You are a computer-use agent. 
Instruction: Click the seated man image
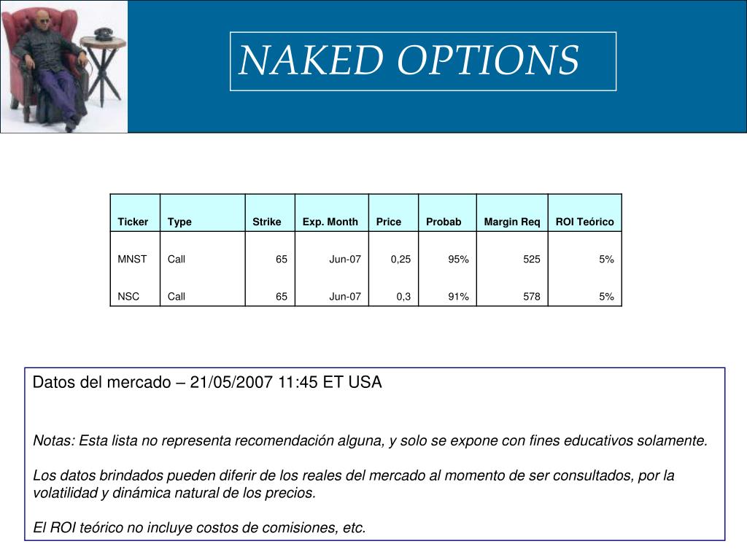coord(64,66)
